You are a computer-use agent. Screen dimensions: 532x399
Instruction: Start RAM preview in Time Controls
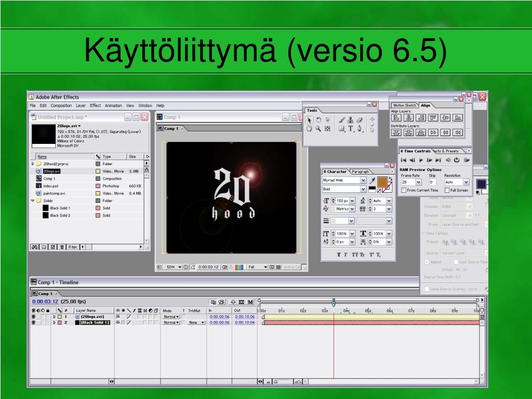click(x=467, y=160)
